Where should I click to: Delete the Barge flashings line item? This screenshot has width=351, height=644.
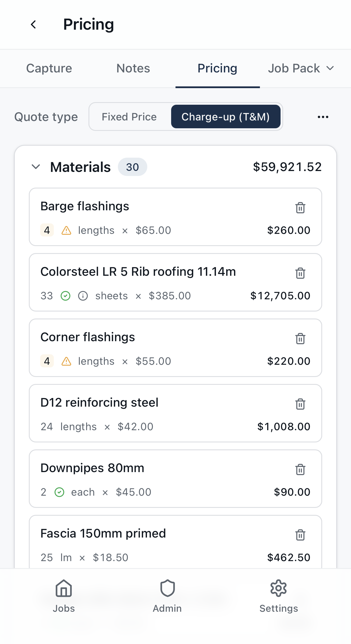(x=300, y=208)
